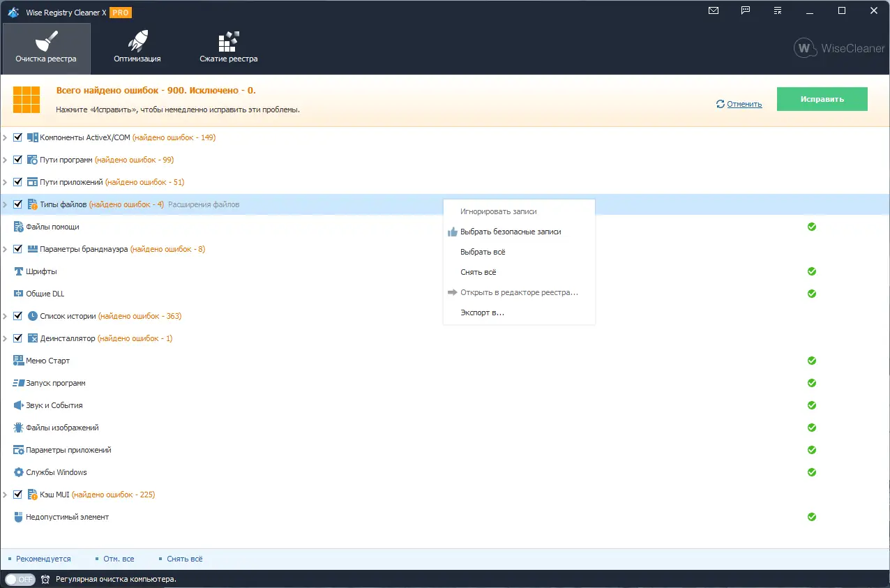This screenshot has height=588, width=890.
Task: Click the Файлы помощи icon
Action: (x=19, y=227)
